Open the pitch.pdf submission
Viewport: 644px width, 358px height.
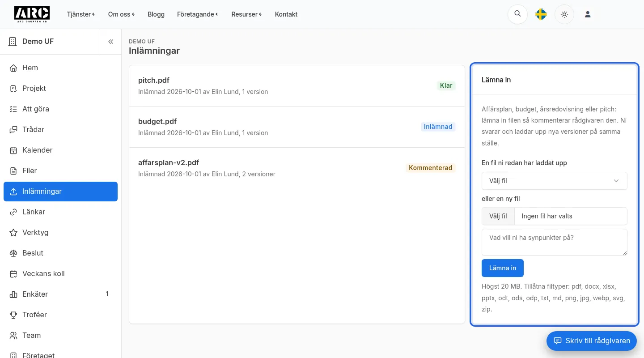tap(297, 86)
